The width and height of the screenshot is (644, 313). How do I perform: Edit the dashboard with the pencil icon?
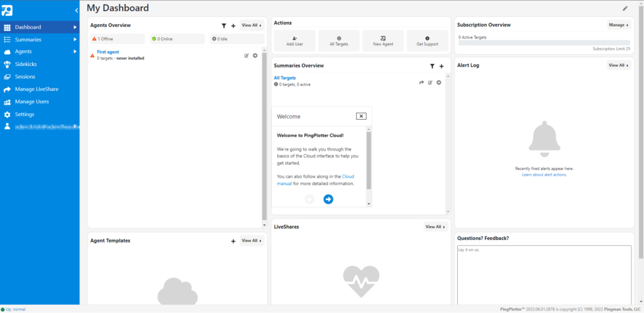tap(625, 8)
